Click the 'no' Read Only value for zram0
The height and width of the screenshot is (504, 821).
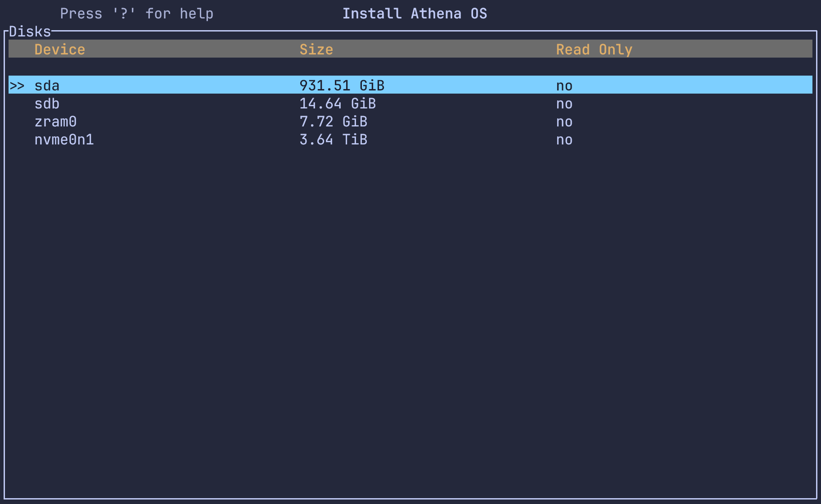point(564,121)
